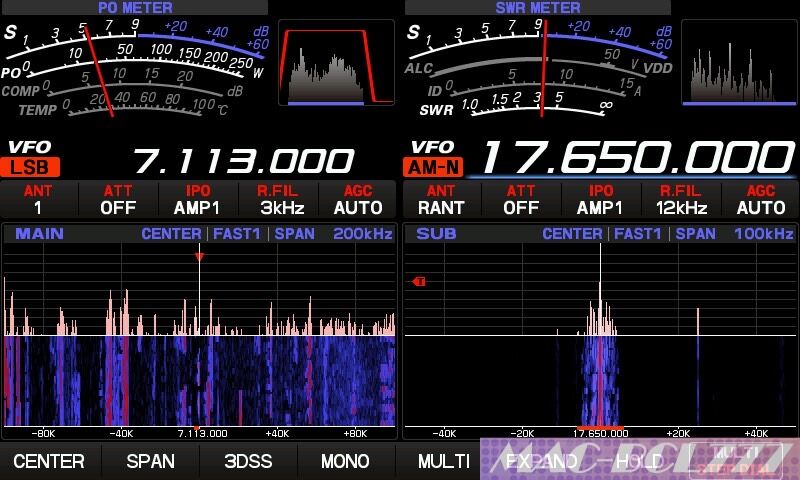Open main R.FIL 3kHz roofing filter

pos(278,200)
